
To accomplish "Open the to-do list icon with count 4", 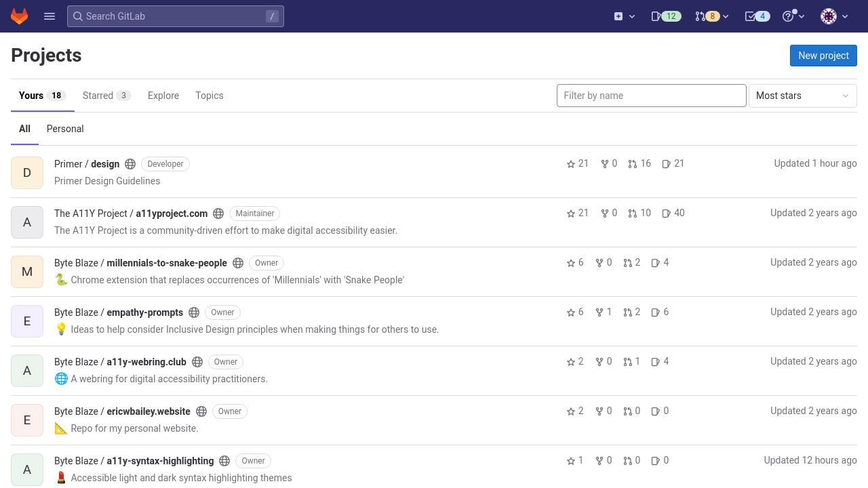I will pyautogui.click(x=757, y=16).
